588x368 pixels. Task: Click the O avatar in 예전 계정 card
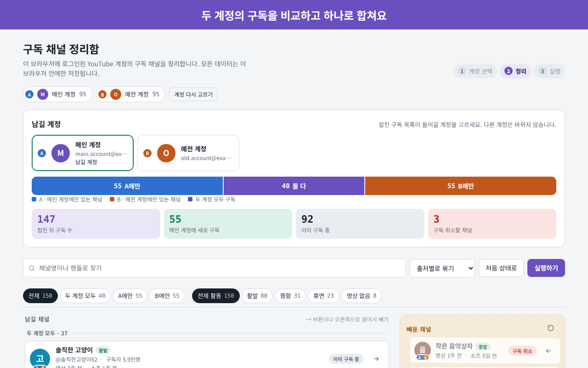tap(166, 153)
